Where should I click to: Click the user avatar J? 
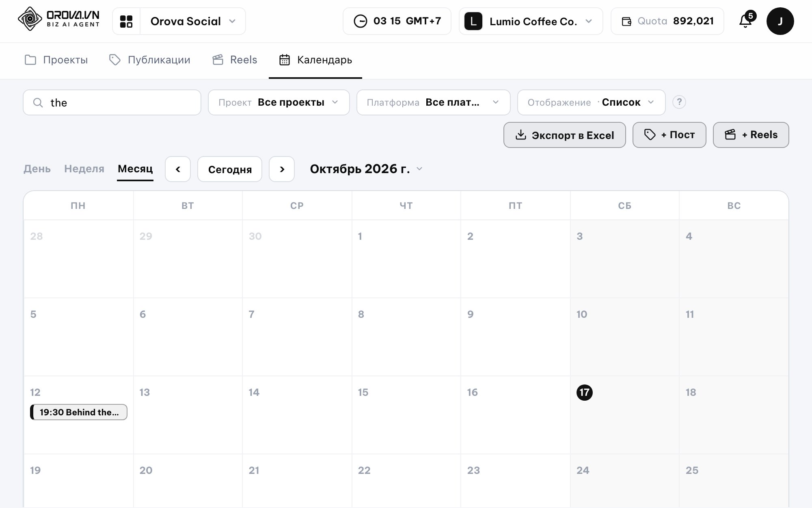coord(780,21)
